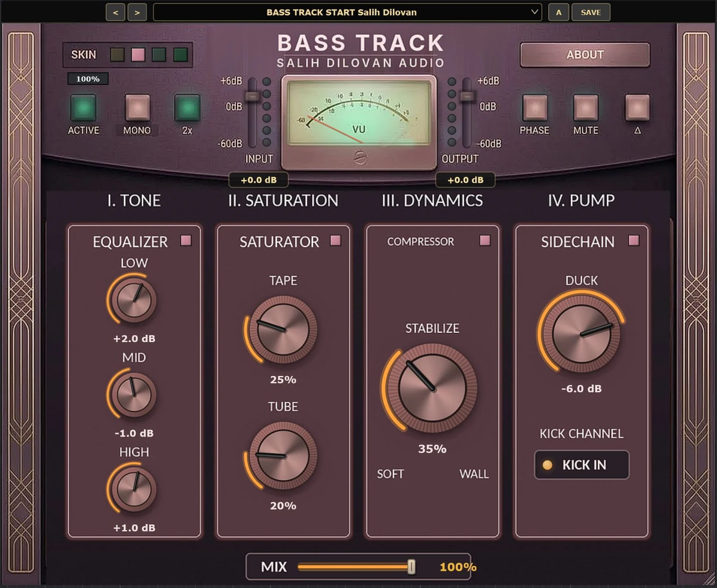Image resolution: width=717 pixels, height=588 pixels.
Task: Switch to the A comparison slot
Action: [x=559, y=12]
